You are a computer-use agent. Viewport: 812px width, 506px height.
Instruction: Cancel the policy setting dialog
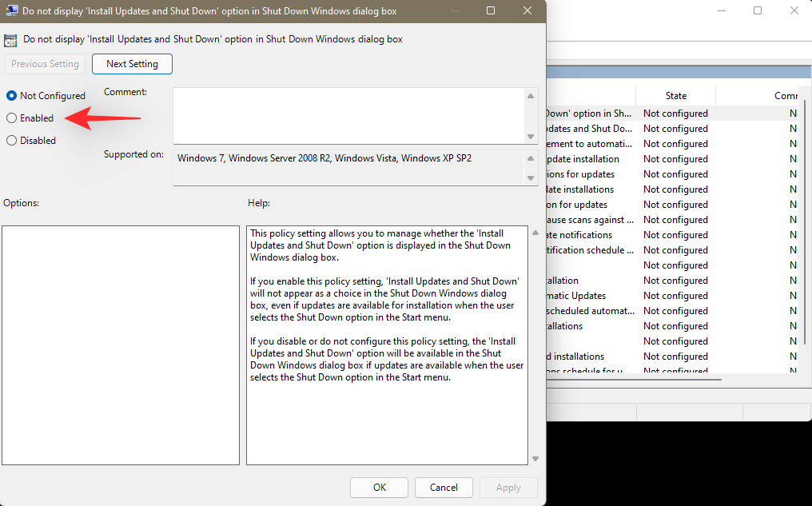(x=444, y=487)
